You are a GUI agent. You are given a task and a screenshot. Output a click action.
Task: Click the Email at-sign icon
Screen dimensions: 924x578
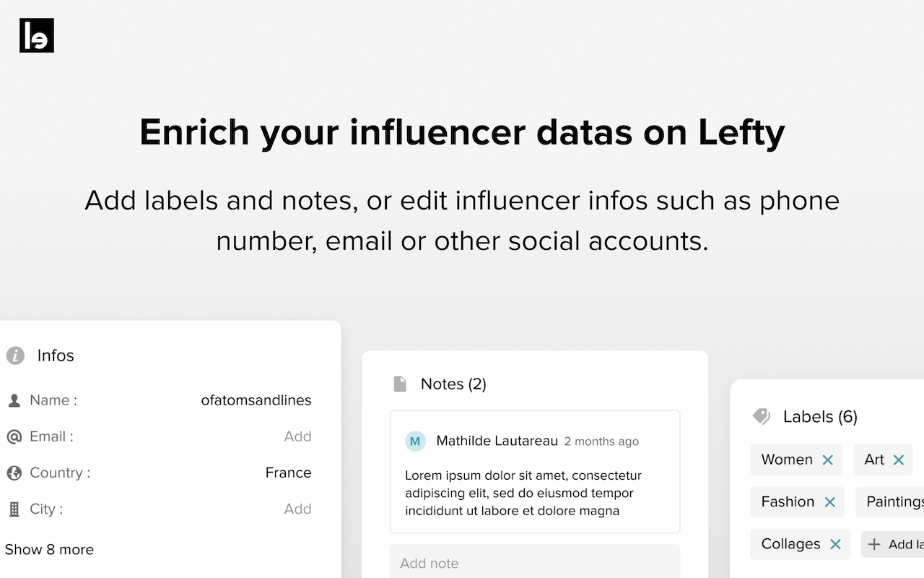tap(14, 436)
